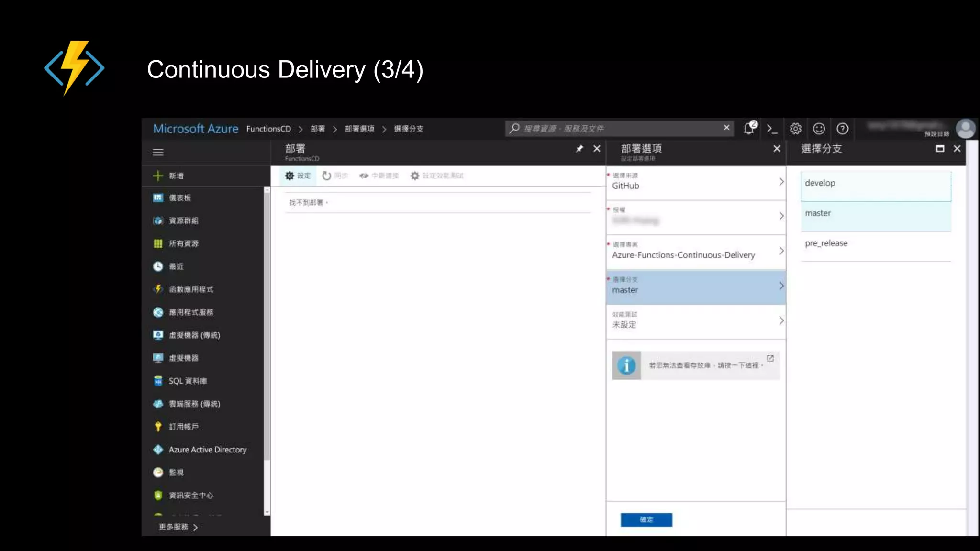Open 應用程式服務 in the sidebar
Screen dimensions: 980x551
[x=183, y=312]
